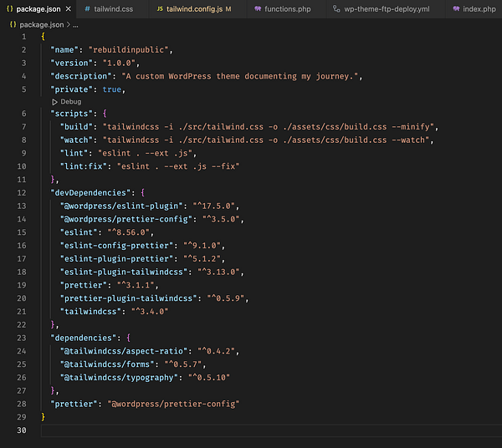
Task: Switch to the tailwind.css tab
Action: [x=114, y=8]
